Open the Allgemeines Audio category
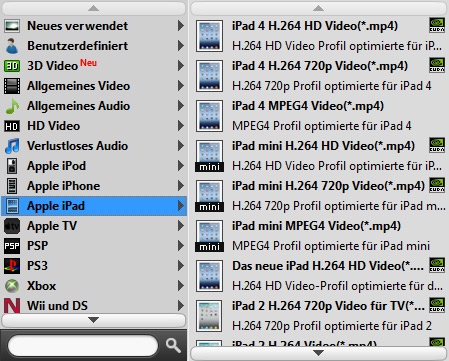The width and height of the screenshot is (449, 361). click(94, 106)
